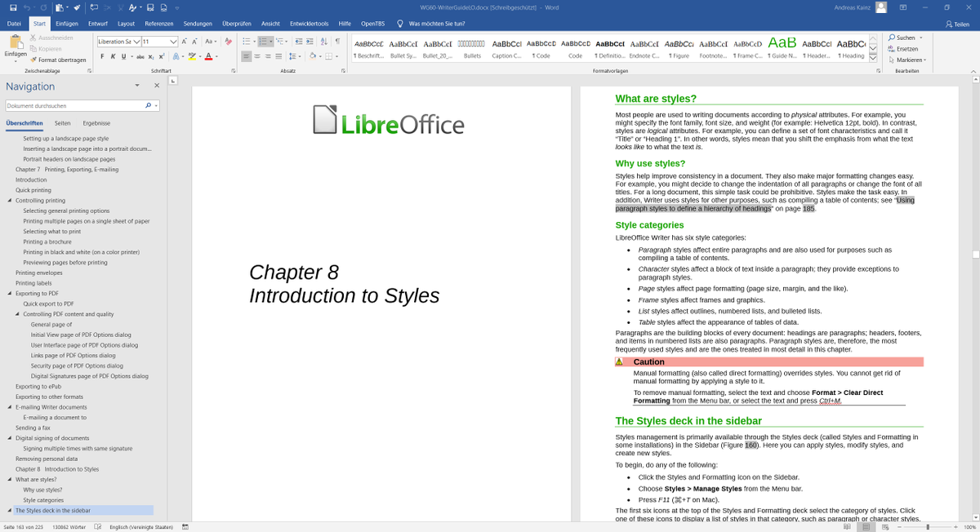The image size is (980, 532).
Task: Increase font size with the larger A icon
Action: 185,41
